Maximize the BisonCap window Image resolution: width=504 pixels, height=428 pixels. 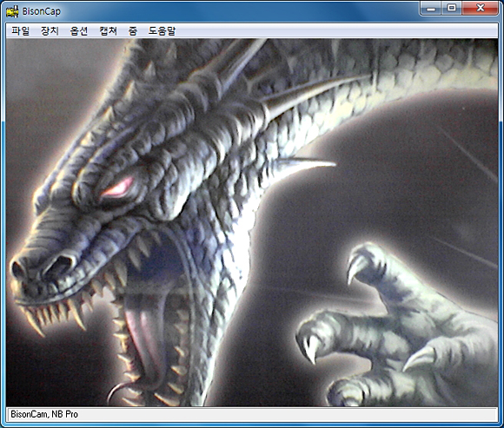point(452,8)
